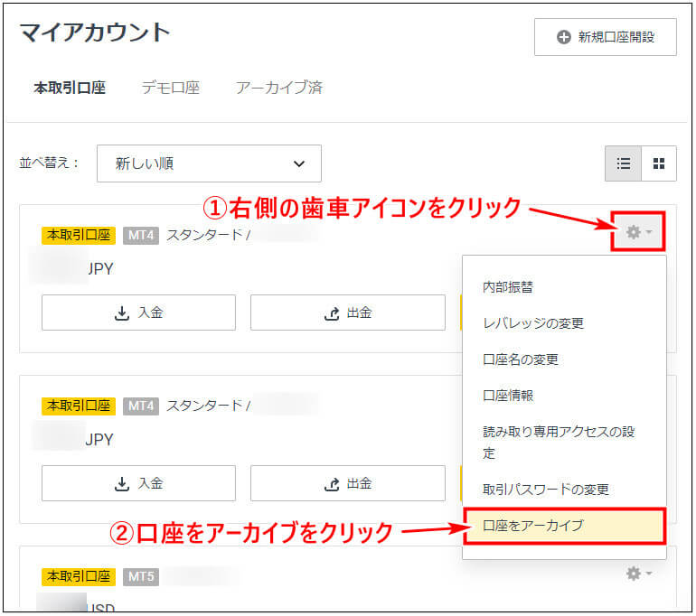The height and width of the screenshot is (616, 696).
Task: Switch to list view layout
Action: click(623, 163)
